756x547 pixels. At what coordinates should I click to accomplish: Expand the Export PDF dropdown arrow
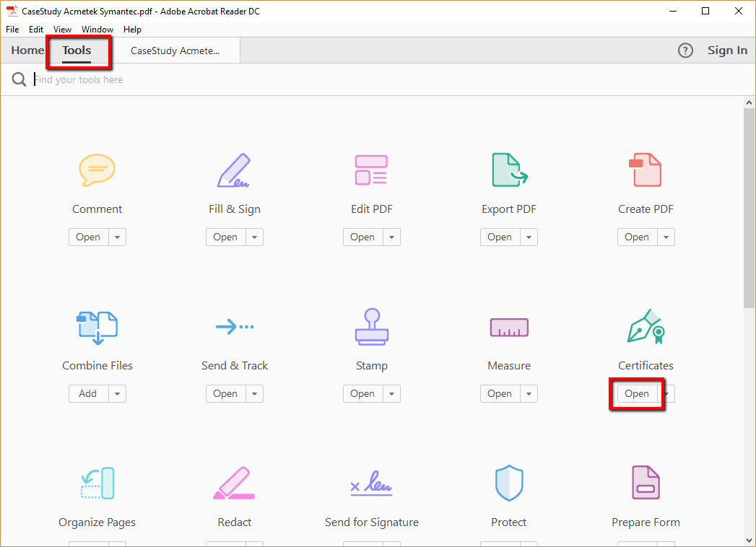coord(529,237)
